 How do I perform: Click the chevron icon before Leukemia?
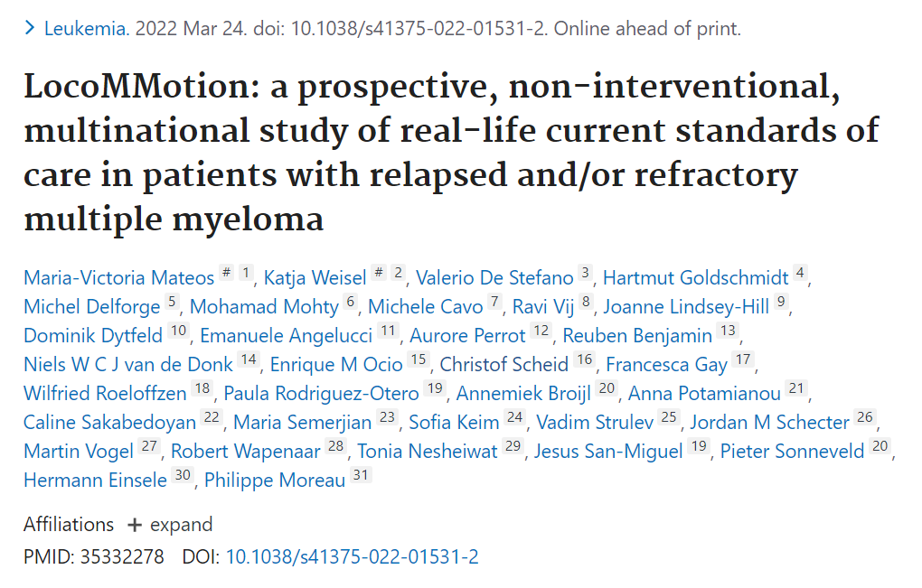[30, 28]
